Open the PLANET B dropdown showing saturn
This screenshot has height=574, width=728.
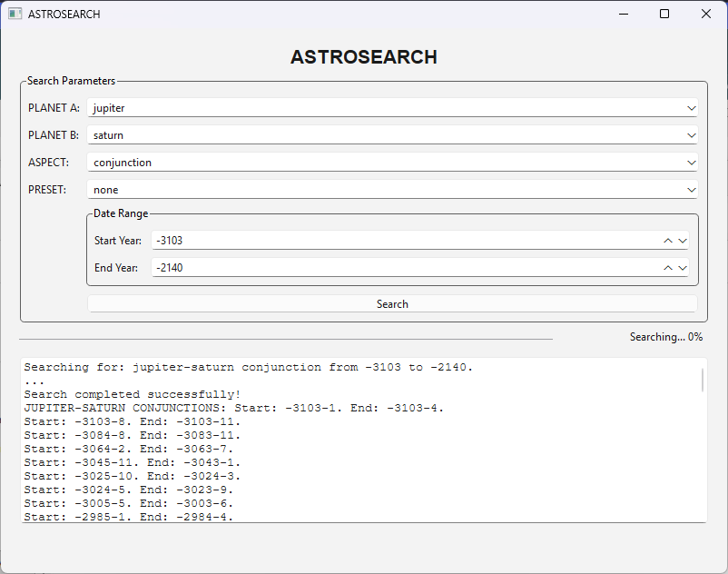(392, 135)
